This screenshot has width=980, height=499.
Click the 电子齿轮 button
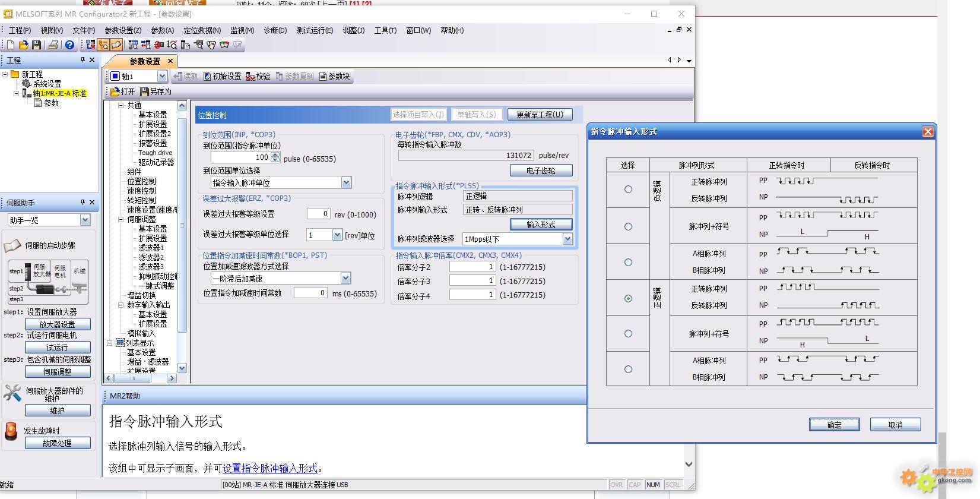pyautogui.click(x=541, y=170)
